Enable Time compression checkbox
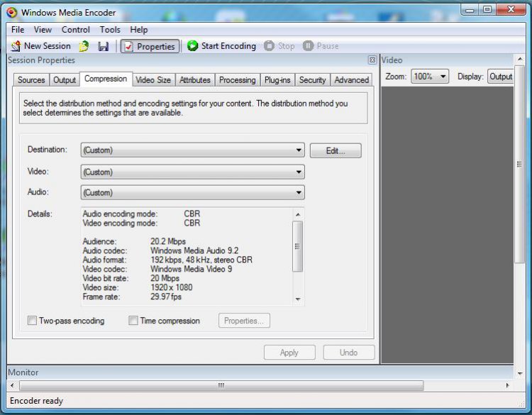Viewport: 532px width, 415px height. click(x=133, y=321)
